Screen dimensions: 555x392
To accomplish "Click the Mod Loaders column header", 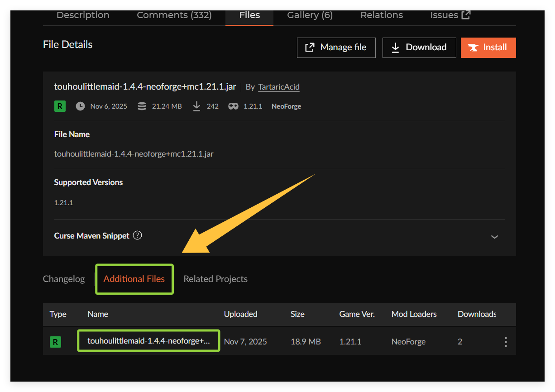I will pos(414,314).
